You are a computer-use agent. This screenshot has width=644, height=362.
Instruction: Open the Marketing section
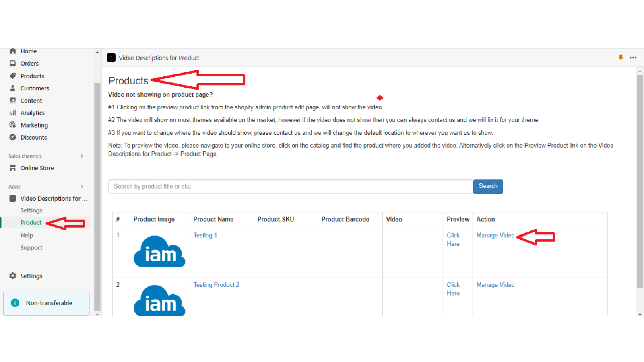click(x=34, y=125)
